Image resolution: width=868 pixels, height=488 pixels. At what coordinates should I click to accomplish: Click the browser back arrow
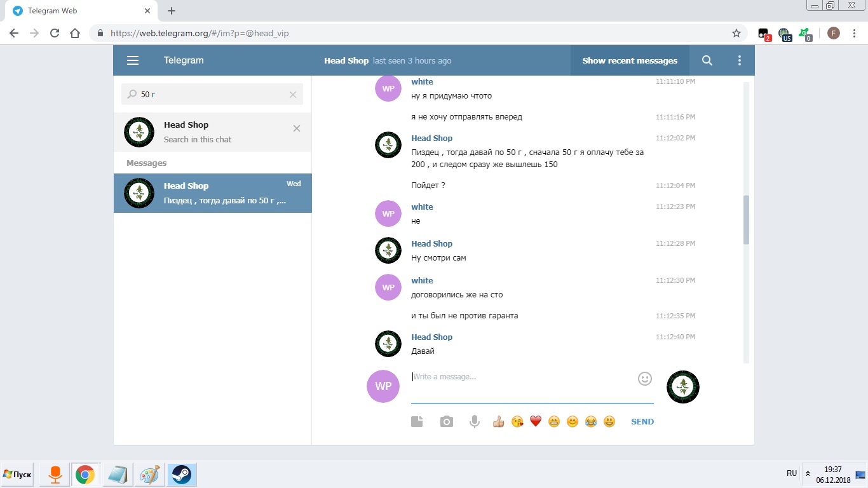click(14, 33)
